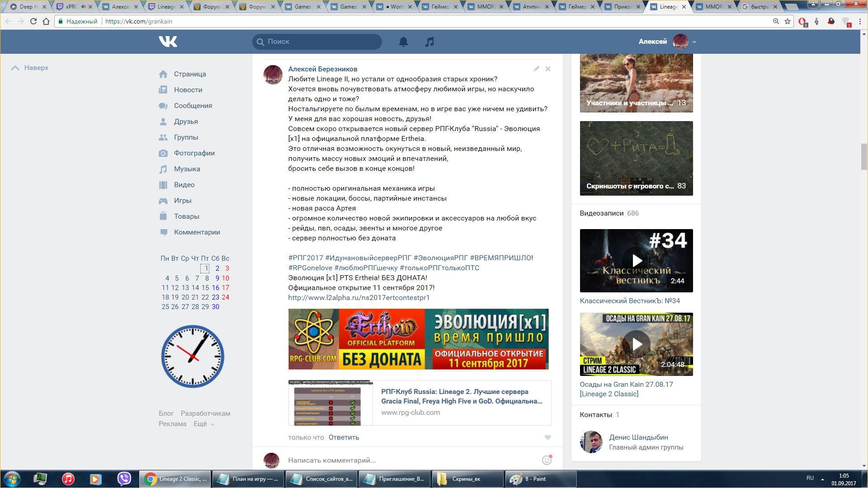Click the RU language indicator

[810, 478]
